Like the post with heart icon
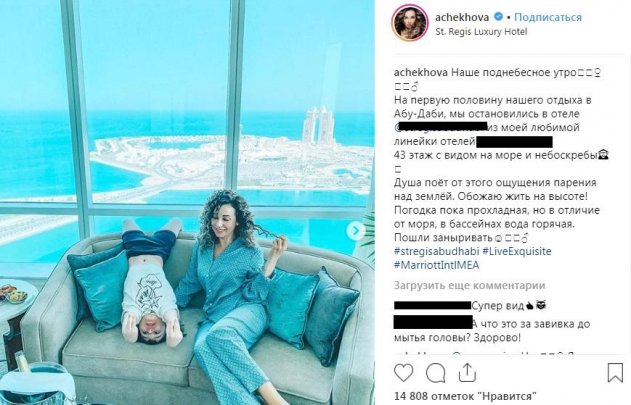The height and width of the screenshot is (405, 631). (x=403, y=373)
